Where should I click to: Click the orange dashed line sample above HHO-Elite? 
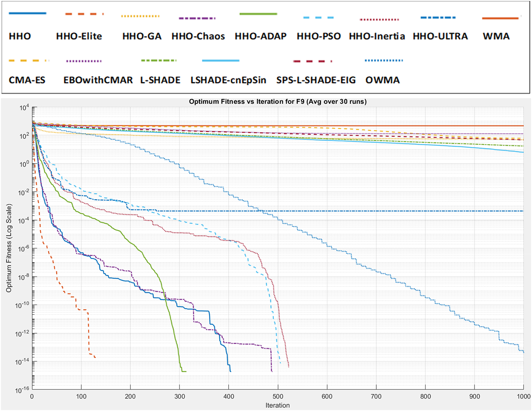[x=84, y=14]
